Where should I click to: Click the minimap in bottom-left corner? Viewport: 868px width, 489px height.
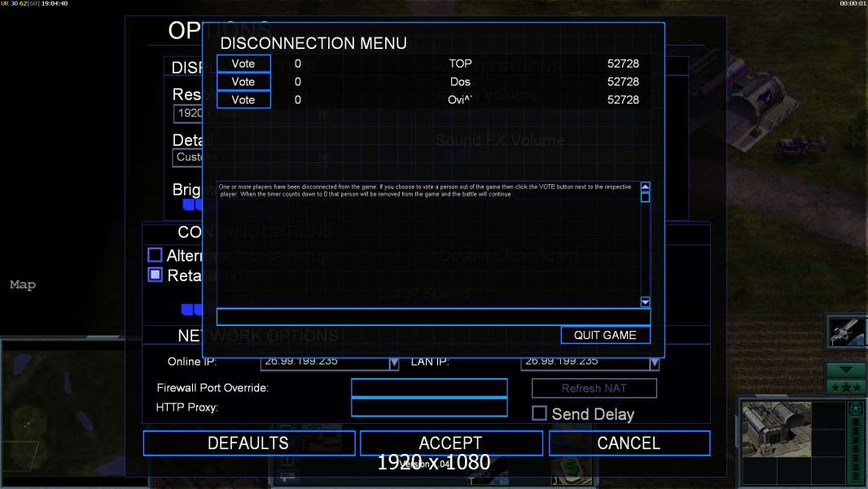[62, 412]
